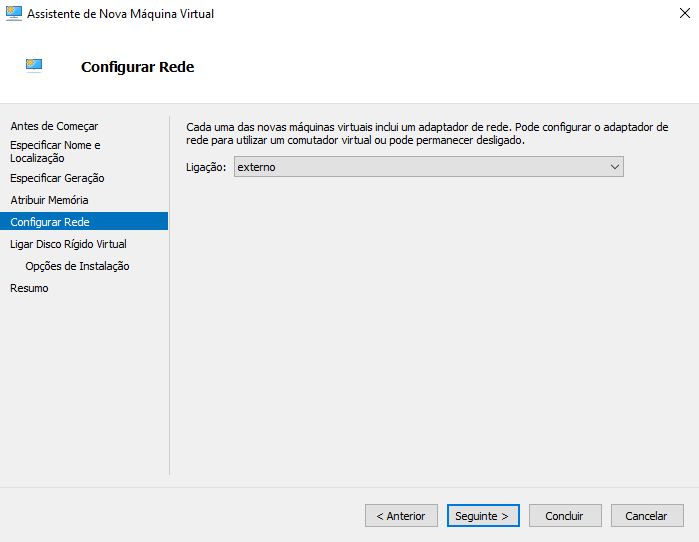
Task: Go to the Antes de Começar step
Action: [x=54, y=126]
